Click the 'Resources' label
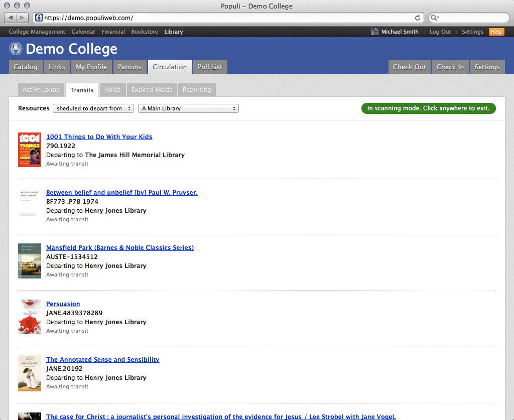Viewport: 514px width, 420px height. [x=34, y=108]
